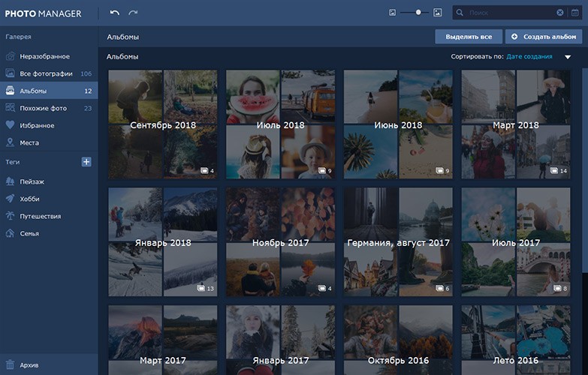Click the photo count icon on Июль 2017
The width and height of the screenshot is (588, 375).
[x=558, y=289]
